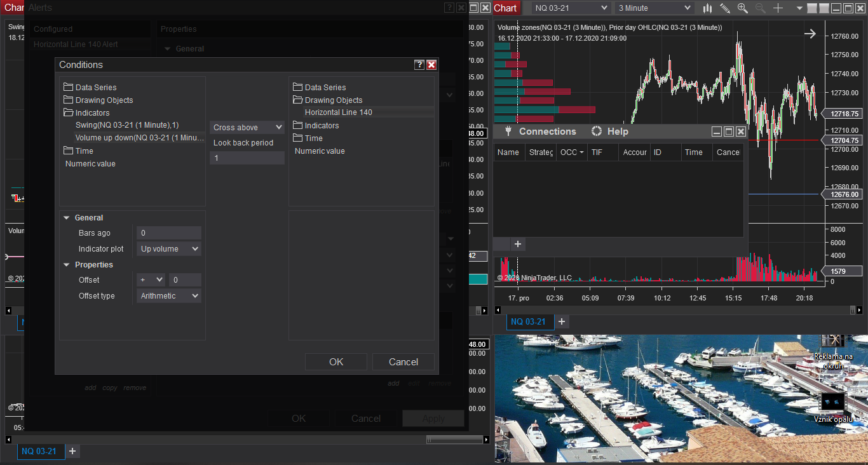Click the right arrow icon on chart

pos(810,34)
